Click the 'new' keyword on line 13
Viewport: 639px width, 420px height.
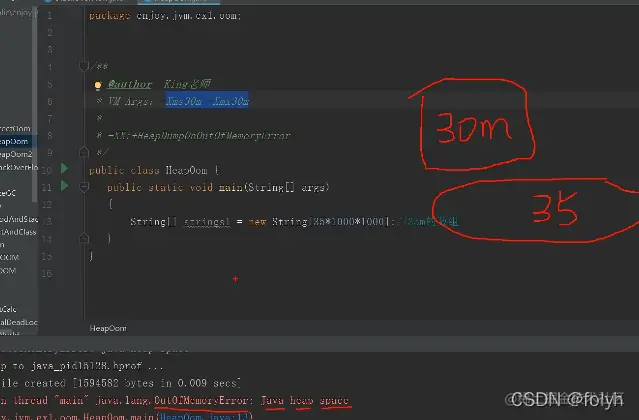click(257, 222)
